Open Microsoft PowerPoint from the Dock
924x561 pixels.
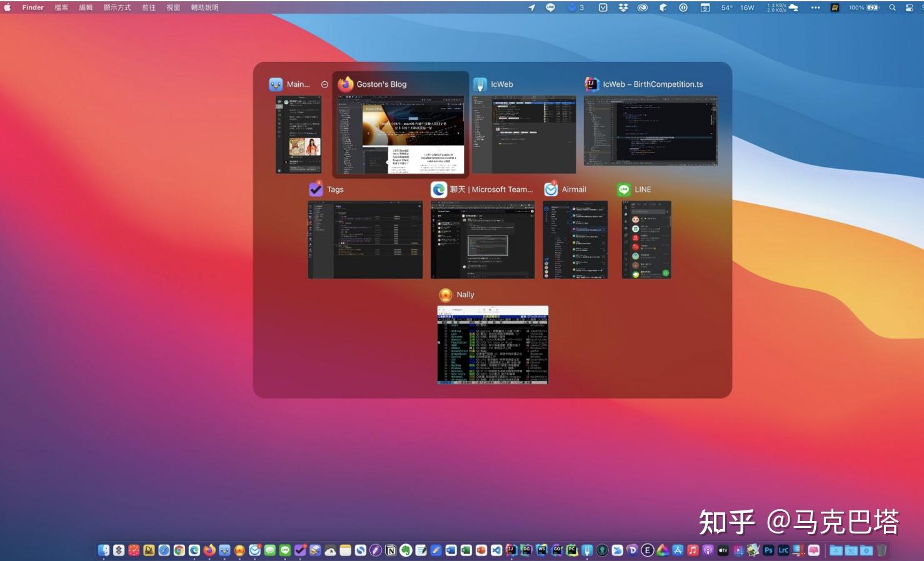point(481,550)
